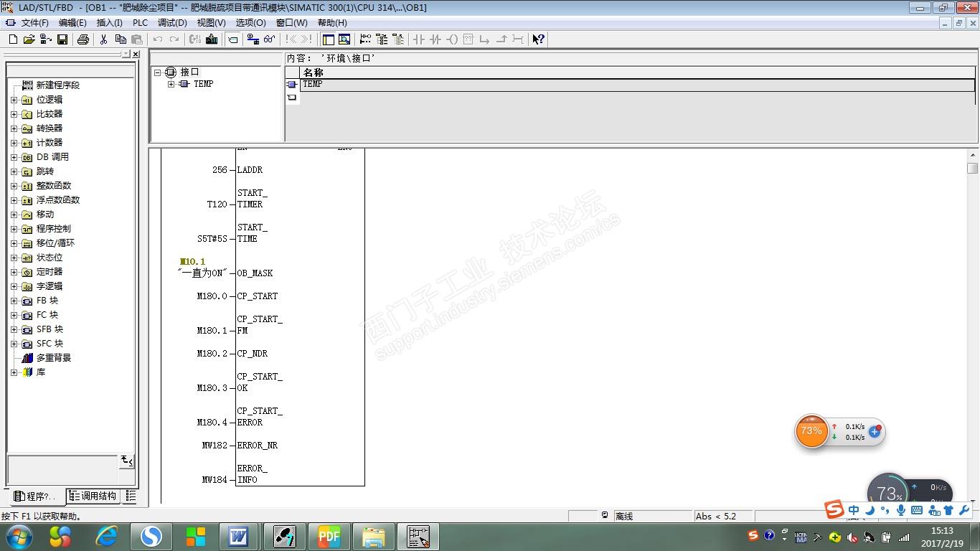Image resolution: width=980 pixels, height=551 pixels.
Task: Collapse the 接口 interface tree node
Action: coord(158,72)
